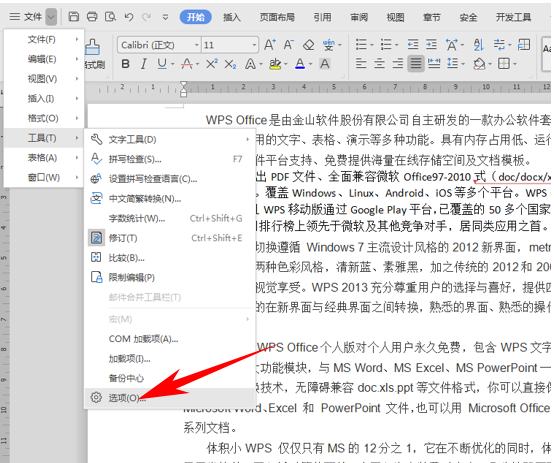Undo the last action
Image resolution: width=554 pixels, height=463 pixels.
[x=129, y=17]
